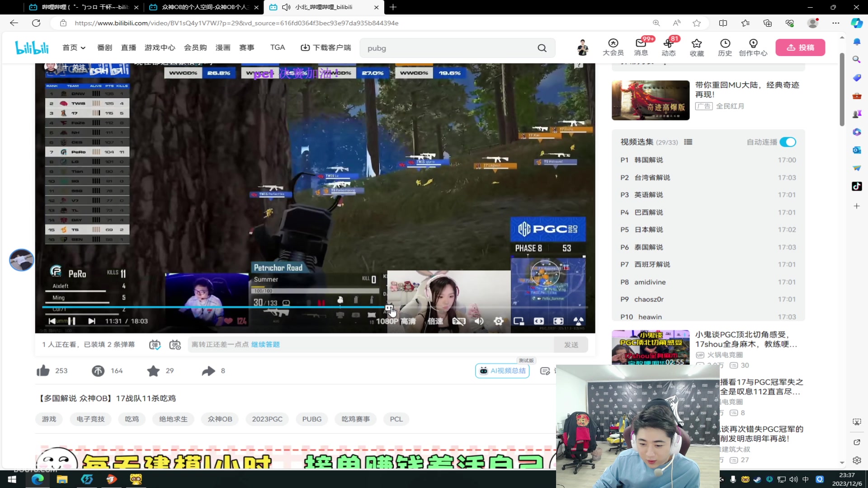Give coins to the video
Image resolution: width=868 pixels, height=488 pixels.
(x=98, y=371)
